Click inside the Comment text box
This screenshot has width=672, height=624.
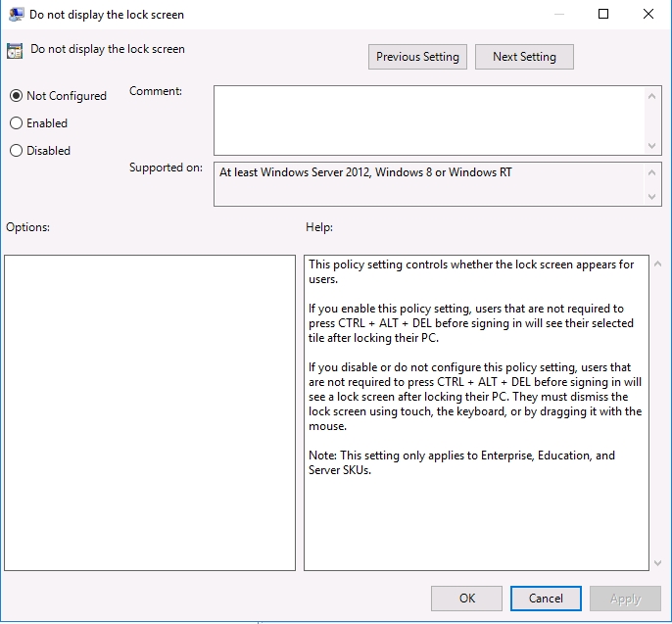429,120
